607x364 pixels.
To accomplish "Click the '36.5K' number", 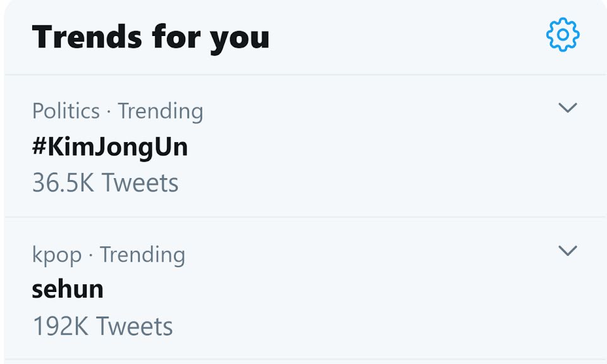I will 64,183.
